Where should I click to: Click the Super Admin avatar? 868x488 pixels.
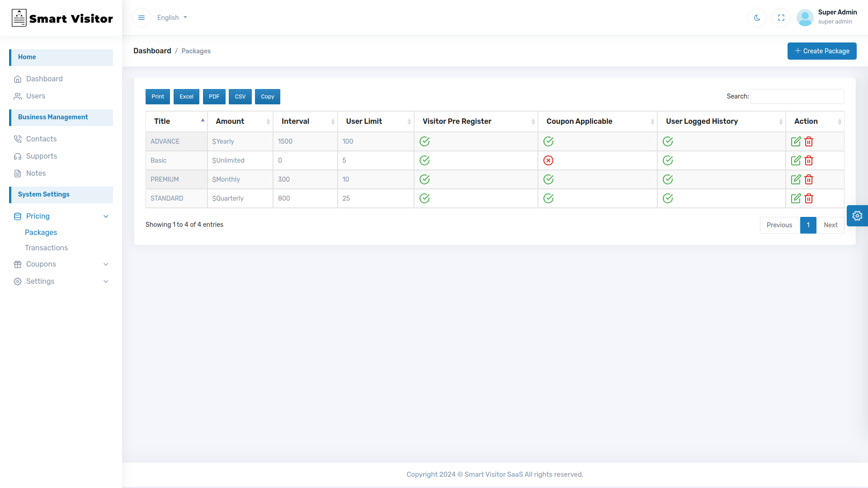805,18
